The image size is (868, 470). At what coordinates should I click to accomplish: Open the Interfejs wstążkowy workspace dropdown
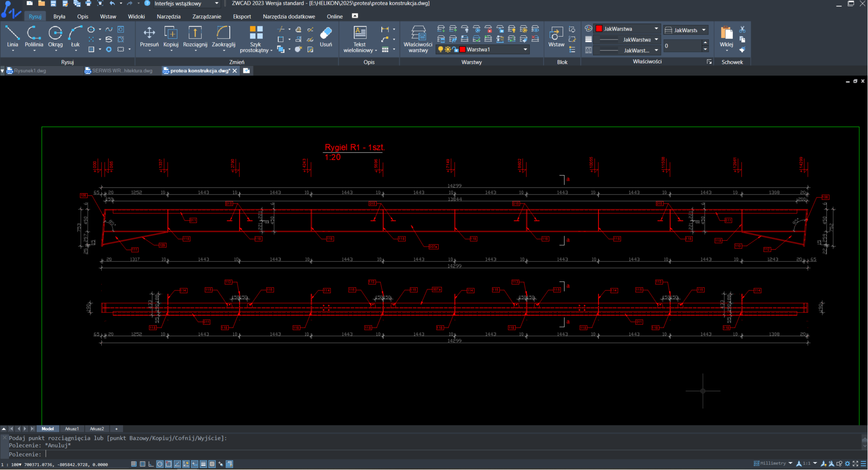click(x=217, y=4)
